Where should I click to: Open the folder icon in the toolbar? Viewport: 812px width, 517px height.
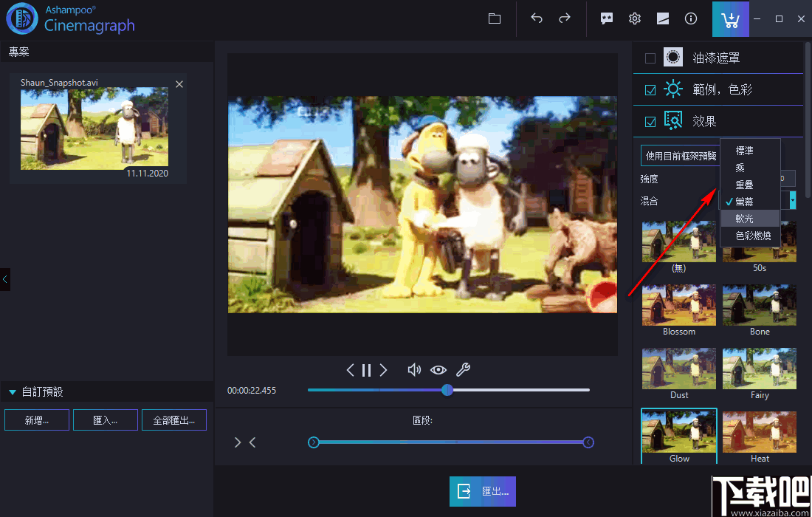pyautogui.click(x=494, y=18)
